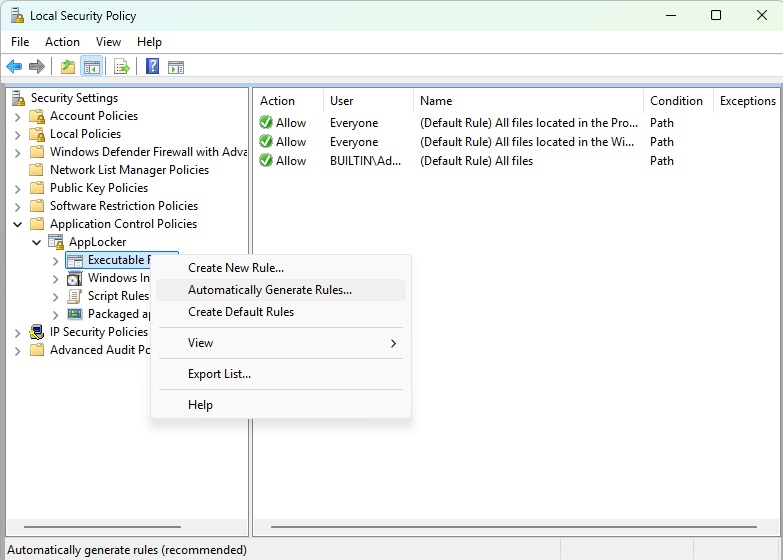Sort rules by the Condition column header
This screenshot has height=560, width=783.
676,101
